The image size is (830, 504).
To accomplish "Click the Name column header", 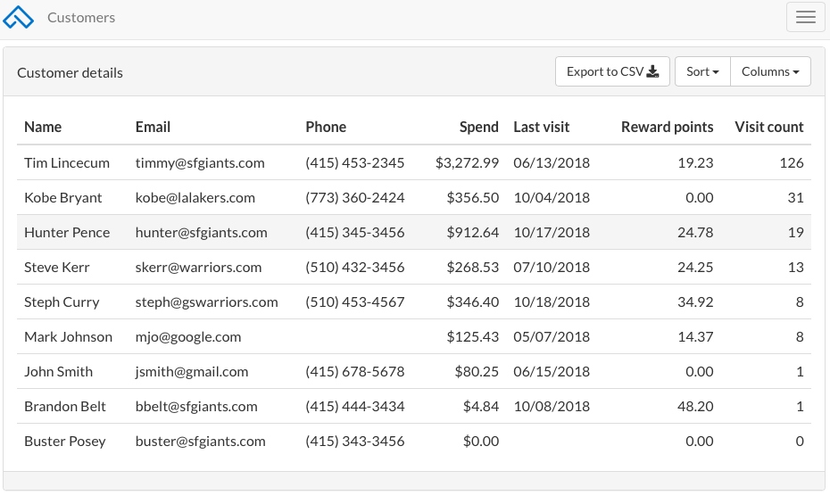I will [43, 127].
